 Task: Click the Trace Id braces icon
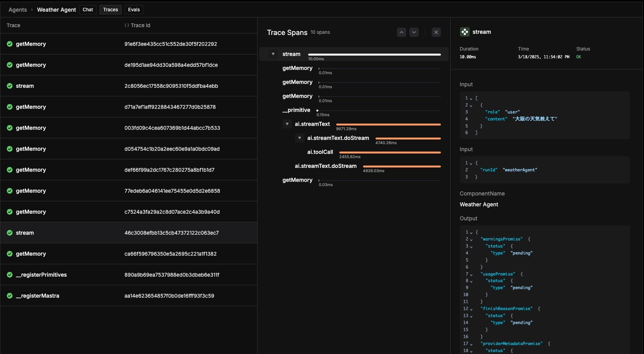tap(127, 25)
